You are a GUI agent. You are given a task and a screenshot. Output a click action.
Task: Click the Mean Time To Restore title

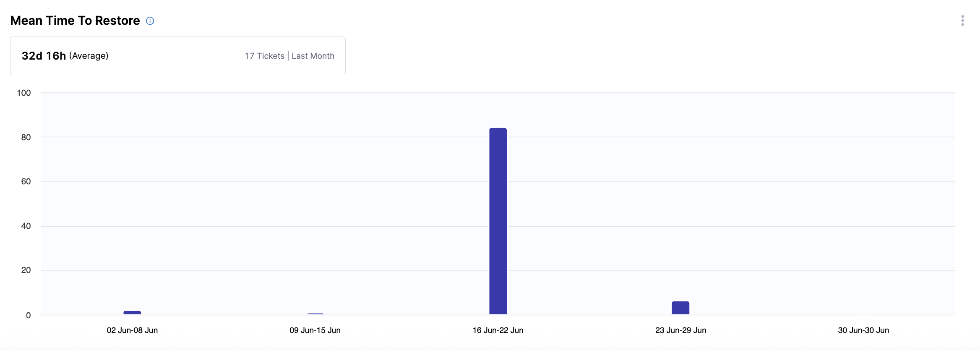pyautogui.click(x=75, y=21)
